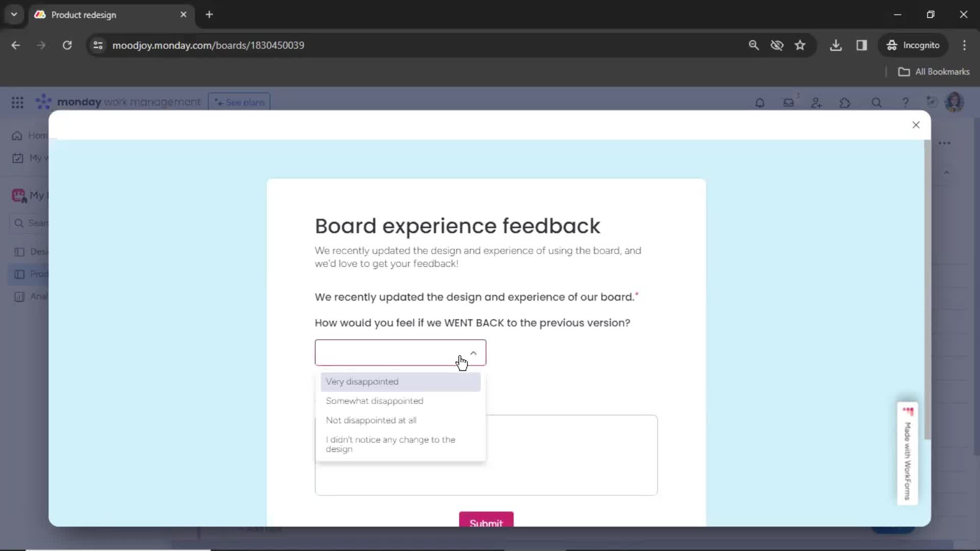Select 'Somewhat disappointed' dropdown option

coord(374,401)
